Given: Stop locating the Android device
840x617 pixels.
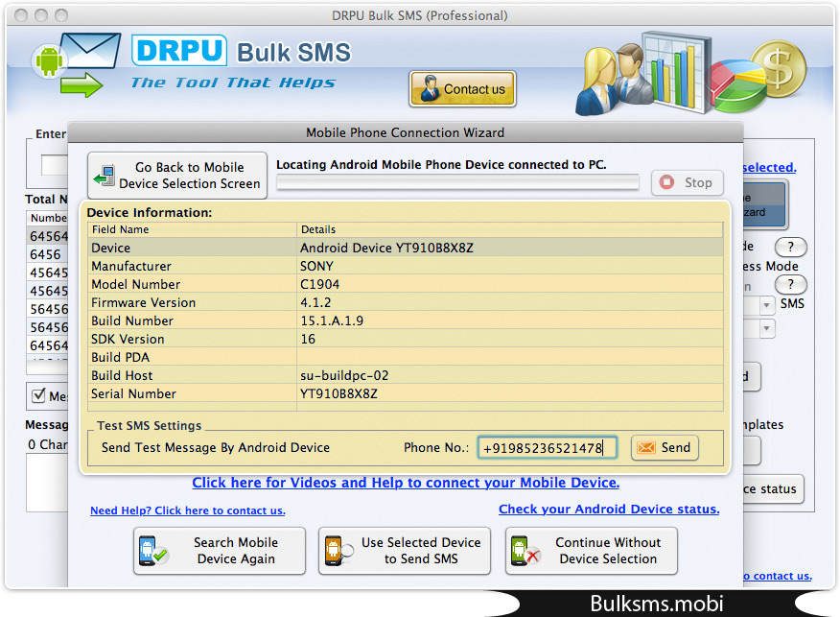Looking at the screenshot, I should pyautogui.click(x=688, y=182).
